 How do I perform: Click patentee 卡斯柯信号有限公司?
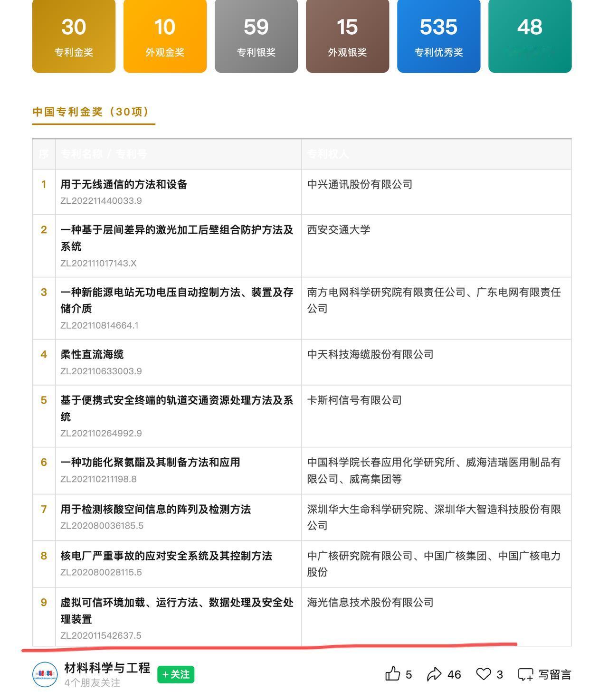coord(354,400)
